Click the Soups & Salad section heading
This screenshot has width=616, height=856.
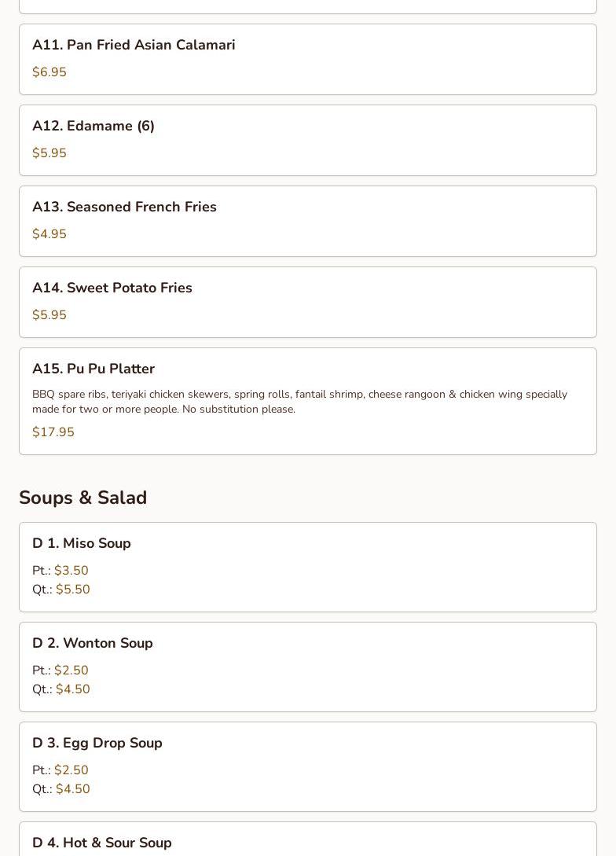[x=83, y=498]
